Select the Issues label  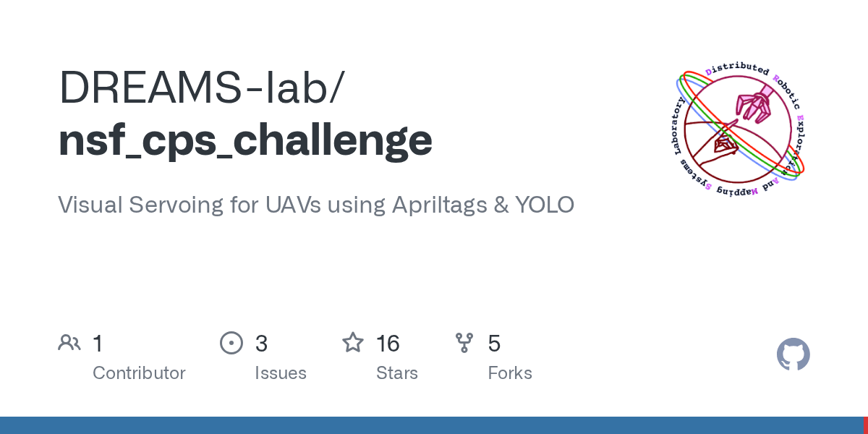(x=281, y=373)
